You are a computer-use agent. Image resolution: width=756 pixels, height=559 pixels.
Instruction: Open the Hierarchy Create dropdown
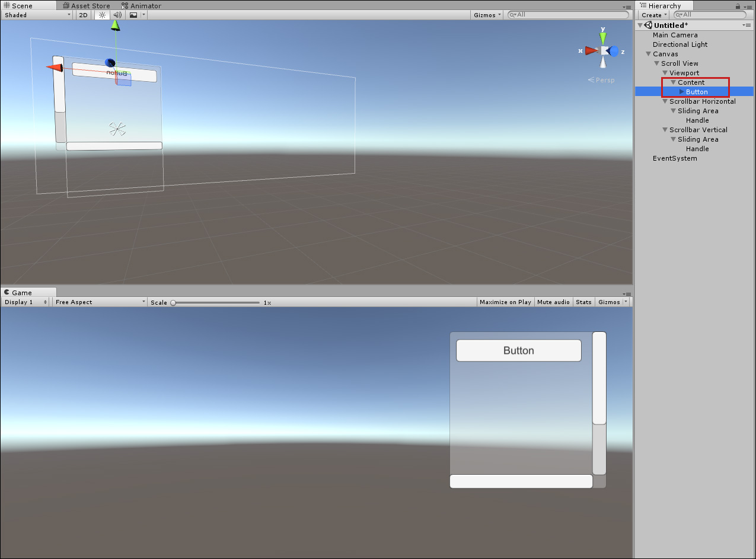click(653, 15)
